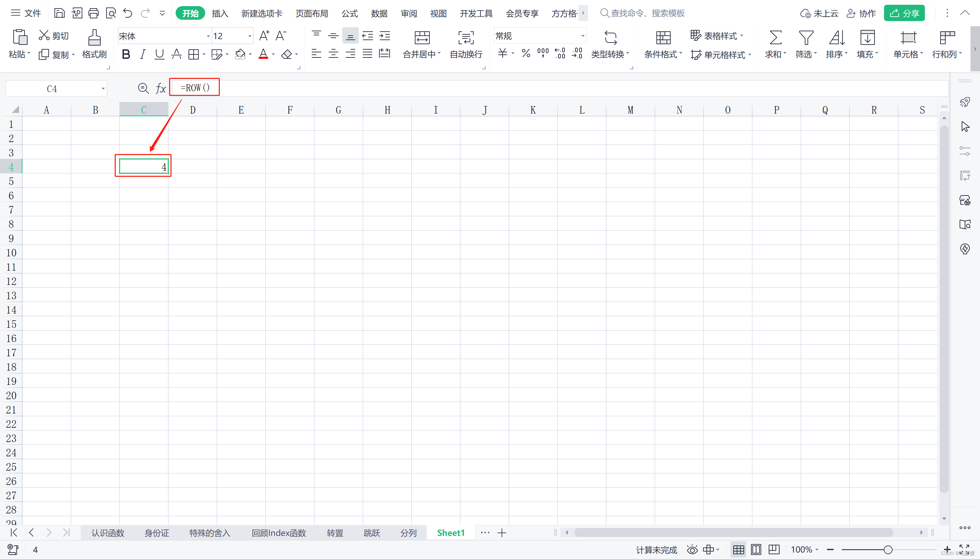Open the font size 12 dropdown

(250, 36)
